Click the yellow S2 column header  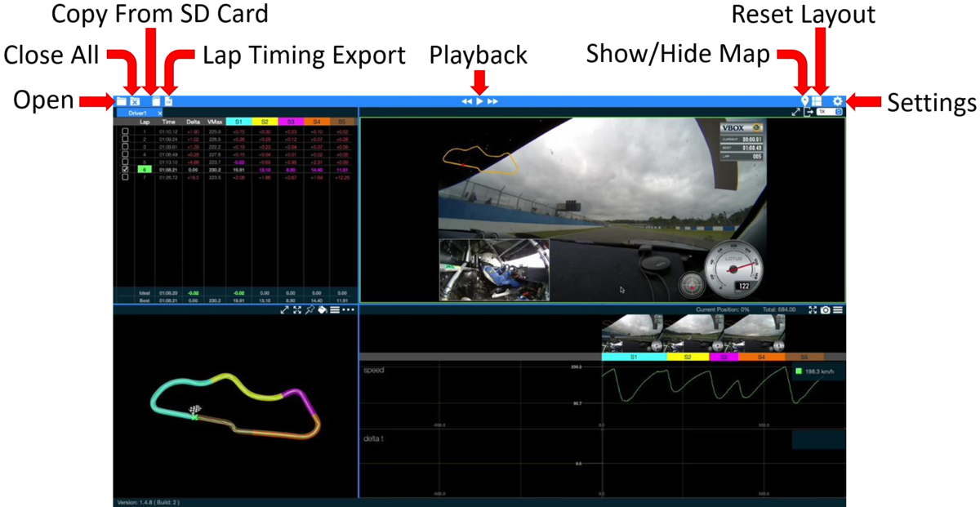click(x=265, y=122)
